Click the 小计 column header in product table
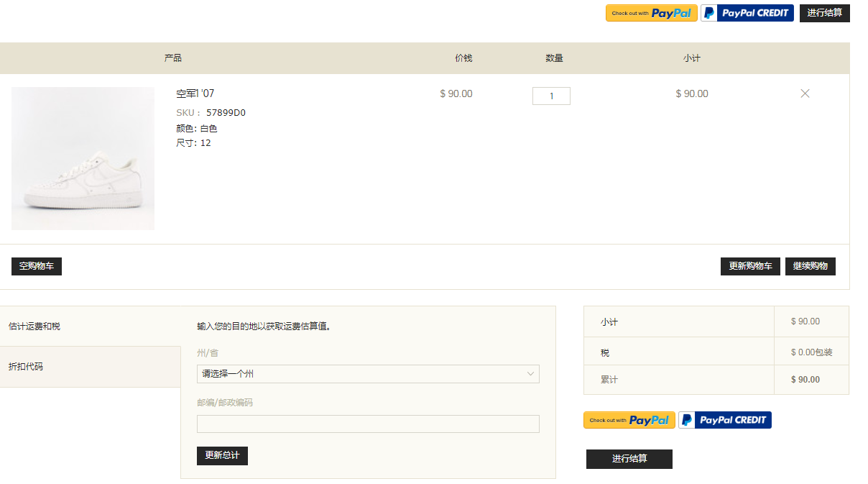Screen dimensions: 868x484 pos(692,58)
